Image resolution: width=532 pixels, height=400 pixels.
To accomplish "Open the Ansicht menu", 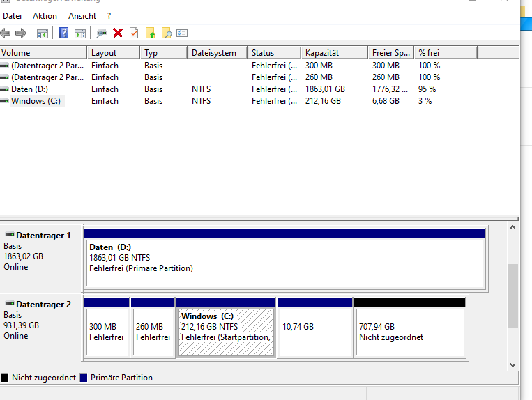I will click(x=82, y=16).
